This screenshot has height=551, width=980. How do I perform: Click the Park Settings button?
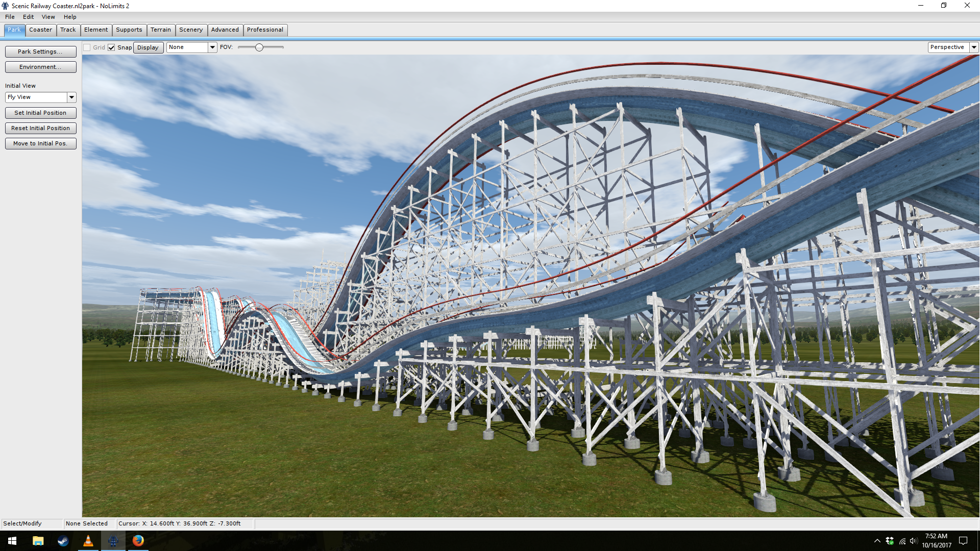(40, 52)
